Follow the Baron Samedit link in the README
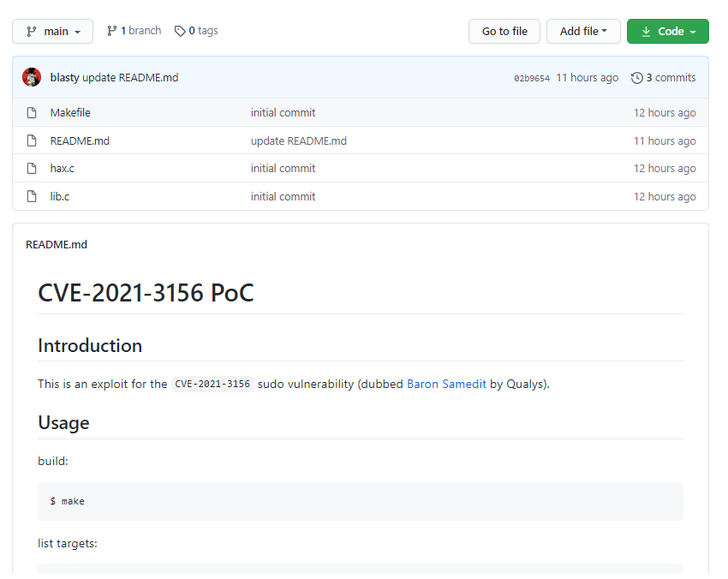Screen dimensions: 728x579 pos(446,384)
